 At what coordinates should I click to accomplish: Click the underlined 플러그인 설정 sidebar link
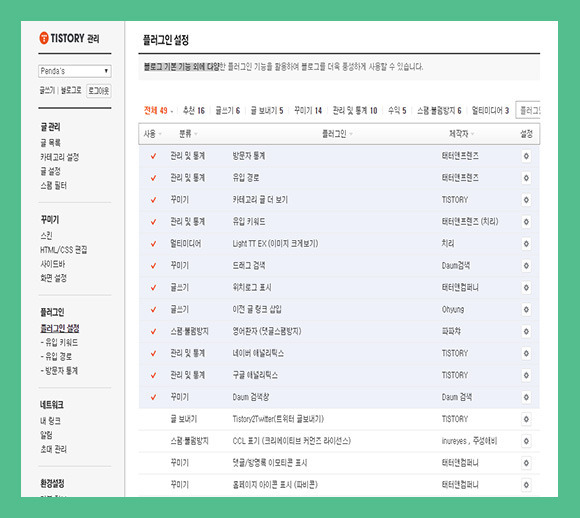60,328
